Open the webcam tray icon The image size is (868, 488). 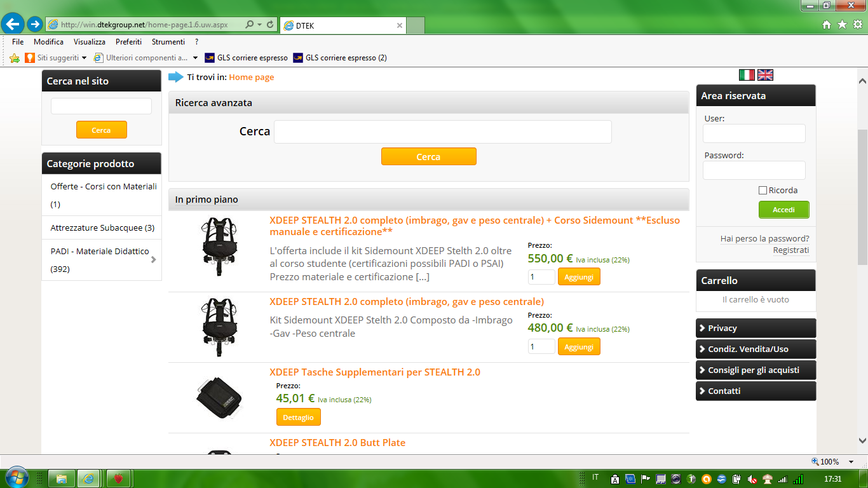coord(675,479)
